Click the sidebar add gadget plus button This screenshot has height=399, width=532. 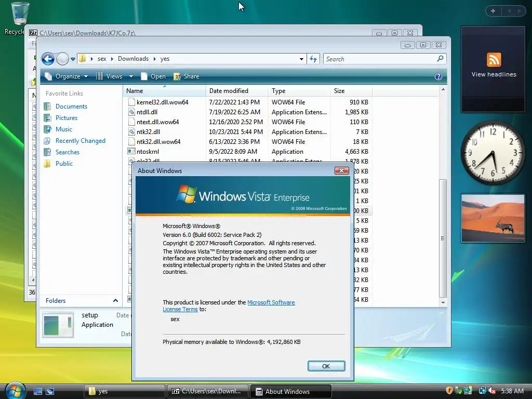coord(493,11)
